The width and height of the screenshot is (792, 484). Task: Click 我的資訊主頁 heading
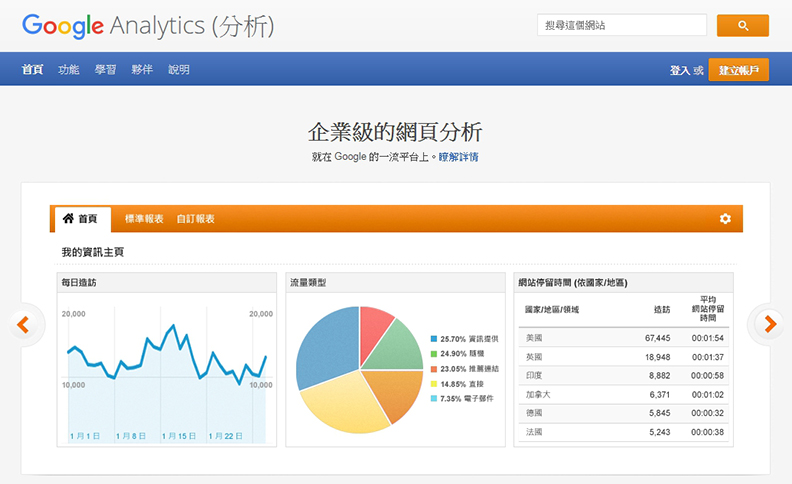[x=92, y=252]
